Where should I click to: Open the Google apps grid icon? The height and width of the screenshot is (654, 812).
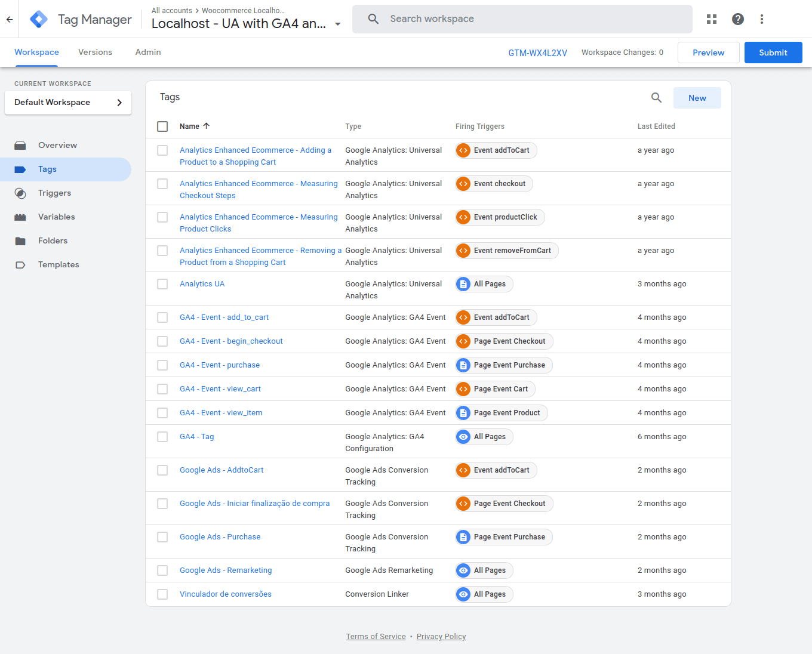coord(711,19)
